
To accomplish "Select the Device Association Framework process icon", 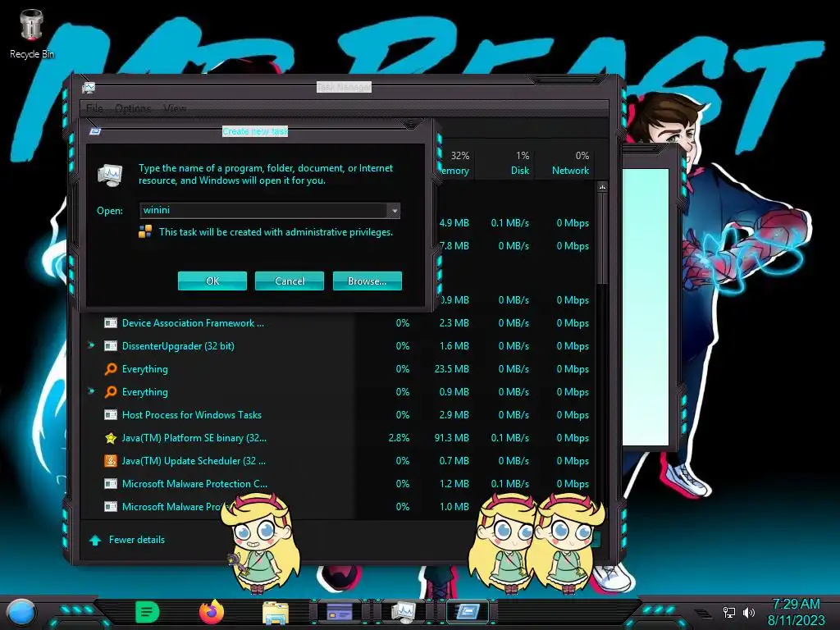I will pyautogui.click(x=111, y=323).
